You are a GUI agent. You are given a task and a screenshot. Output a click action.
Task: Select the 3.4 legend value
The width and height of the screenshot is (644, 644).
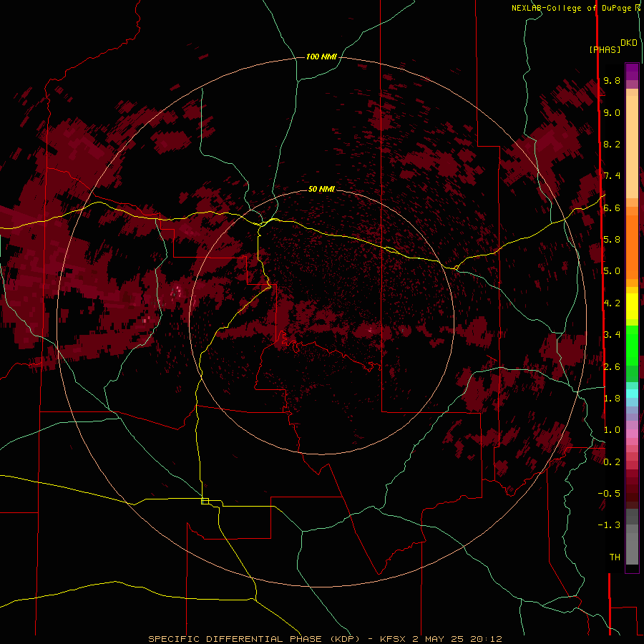tap(612, 335)
